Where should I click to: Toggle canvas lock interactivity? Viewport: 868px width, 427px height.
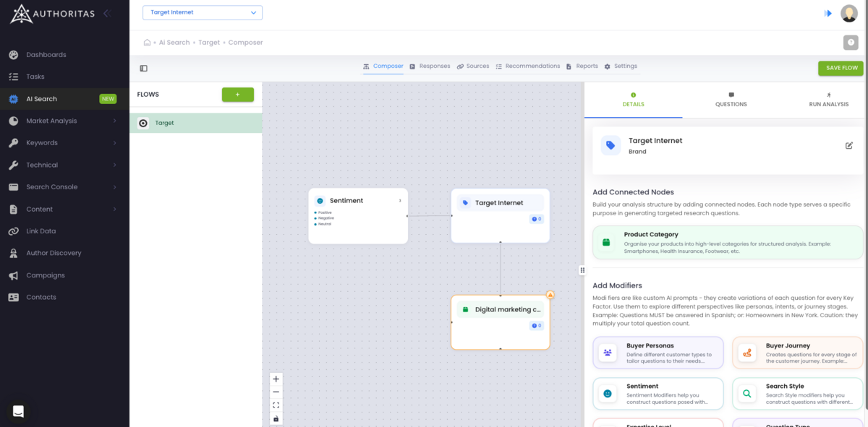point(276,419)
